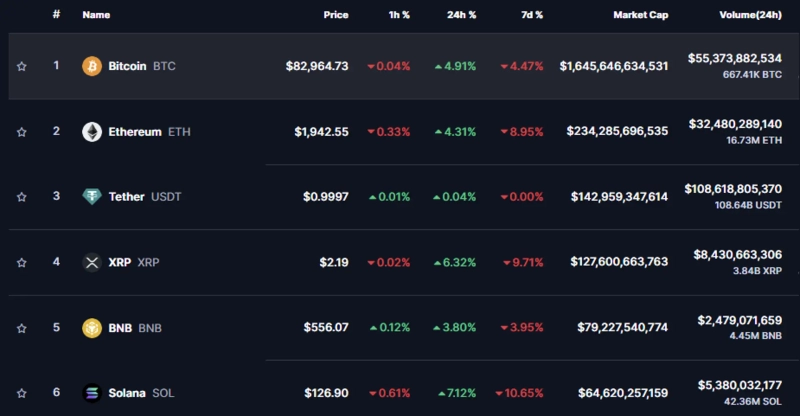800x416 pixels.
Task: Toggle the Ethereum watchlist star
Action: coord(22,132)
